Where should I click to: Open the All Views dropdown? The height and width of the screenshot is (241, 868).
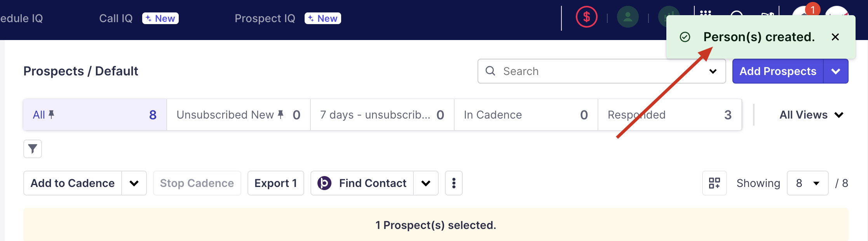point(811,115)
